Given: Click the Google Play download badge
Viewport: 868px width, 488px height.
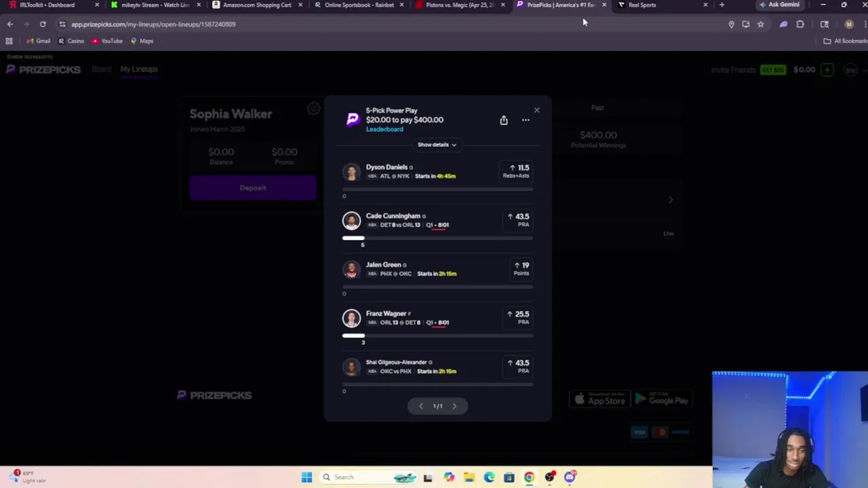Looking at the screenshot, I should pos(661,400).
